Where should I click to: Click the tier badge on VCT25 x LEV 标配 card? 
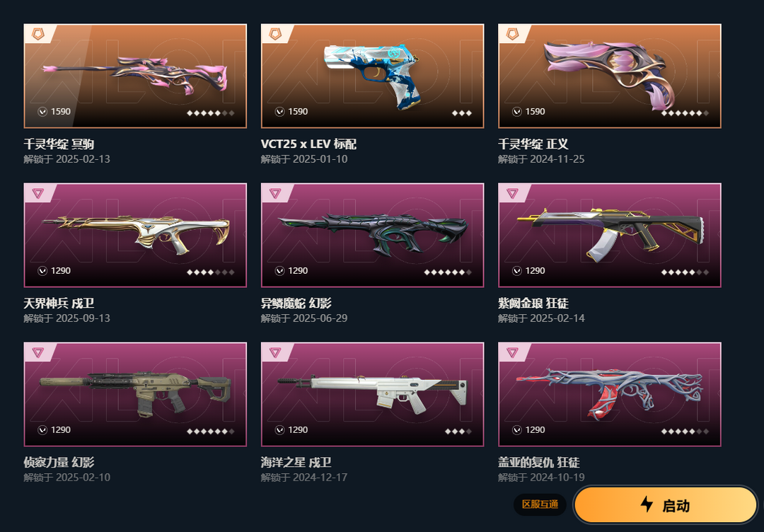(x=275, y=34)
